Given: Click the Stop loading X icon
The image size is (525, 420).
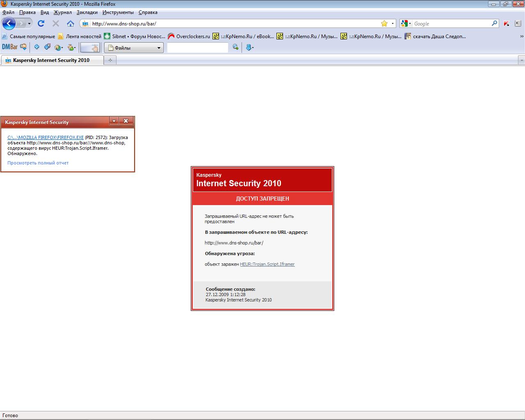Looking at the screenshot, I should [x=56, y=23].
